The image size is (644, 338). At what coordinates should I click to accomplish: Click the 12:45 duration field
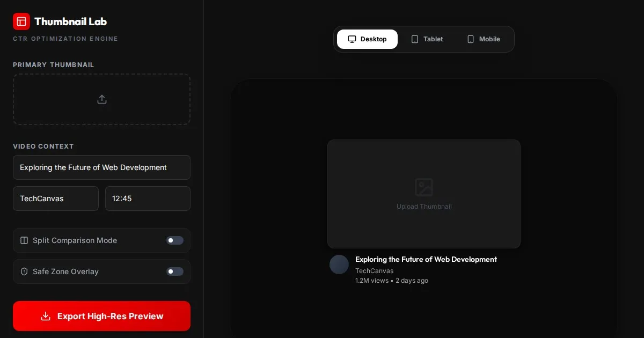tap(148, 199)
